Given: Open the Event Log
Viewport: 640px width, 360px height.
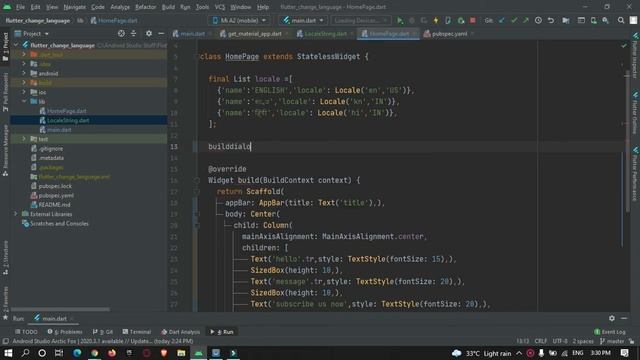Looking at the screenshot, I should click(610, 332).
